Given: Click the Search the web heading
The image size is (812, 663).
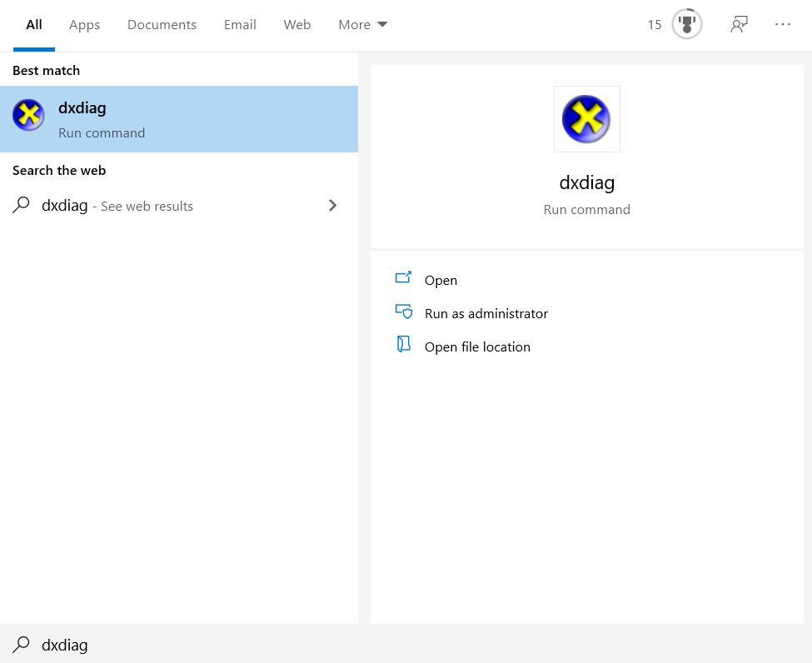Looking at the screenshot, I should pos(59,171).
